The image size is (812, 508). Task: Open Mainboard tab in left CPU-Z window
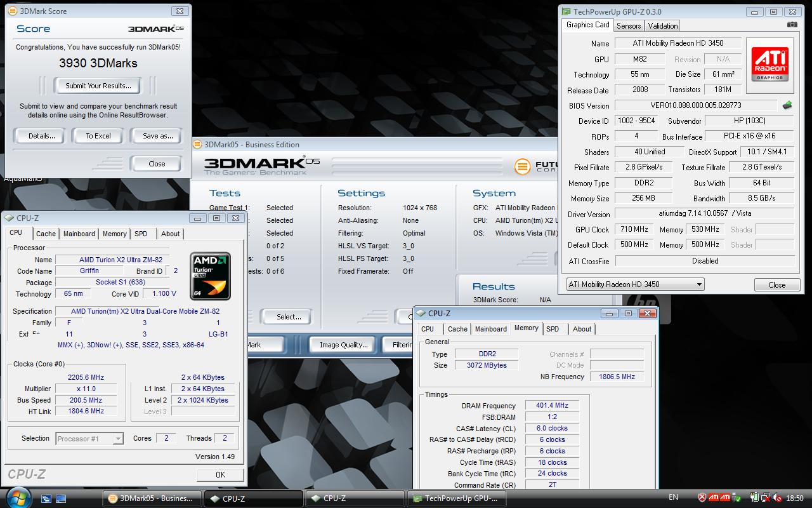pyautogui.click(x=79, y=234)
